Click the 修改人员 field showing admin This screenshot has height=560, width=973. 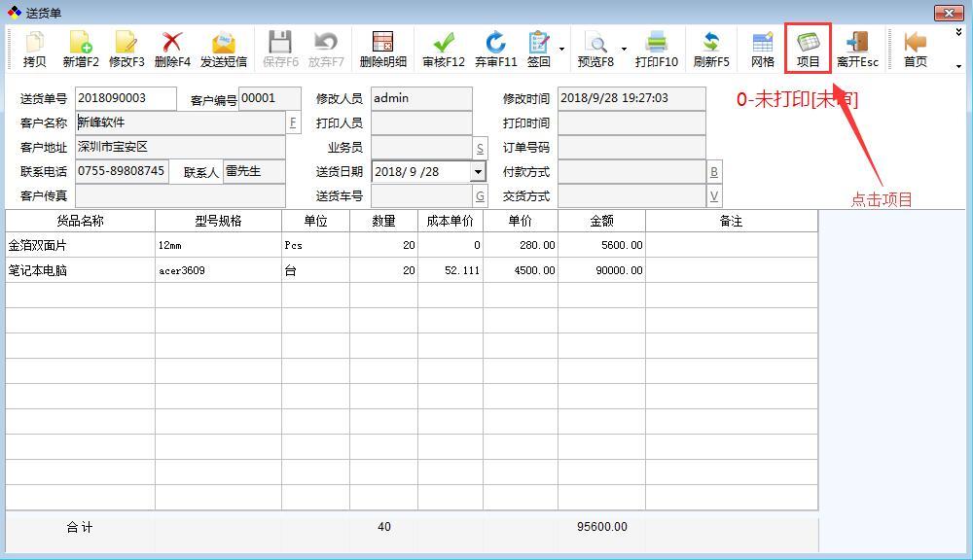[x=422, y=98]
